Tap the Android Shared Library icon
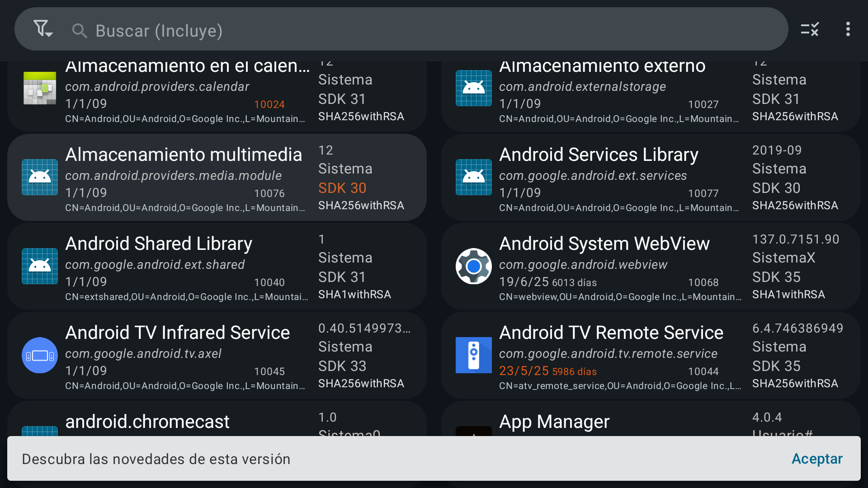868x488 pixels. (40, 266)
